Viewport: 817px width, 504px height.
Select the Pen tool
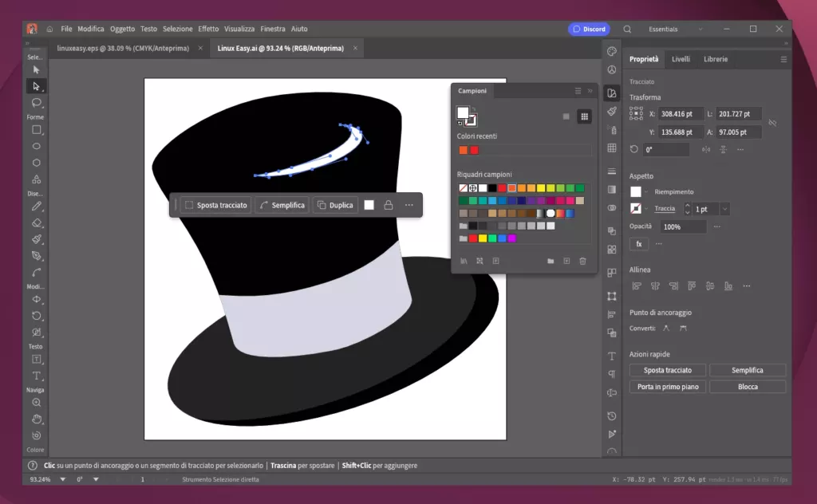36,256
